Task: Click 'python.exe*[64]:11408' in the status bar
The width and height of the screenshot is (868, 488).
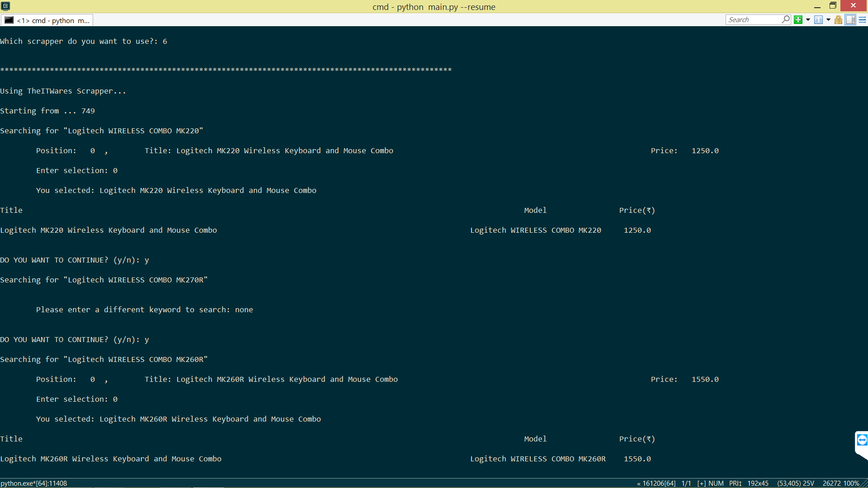Action: point(34,483)
